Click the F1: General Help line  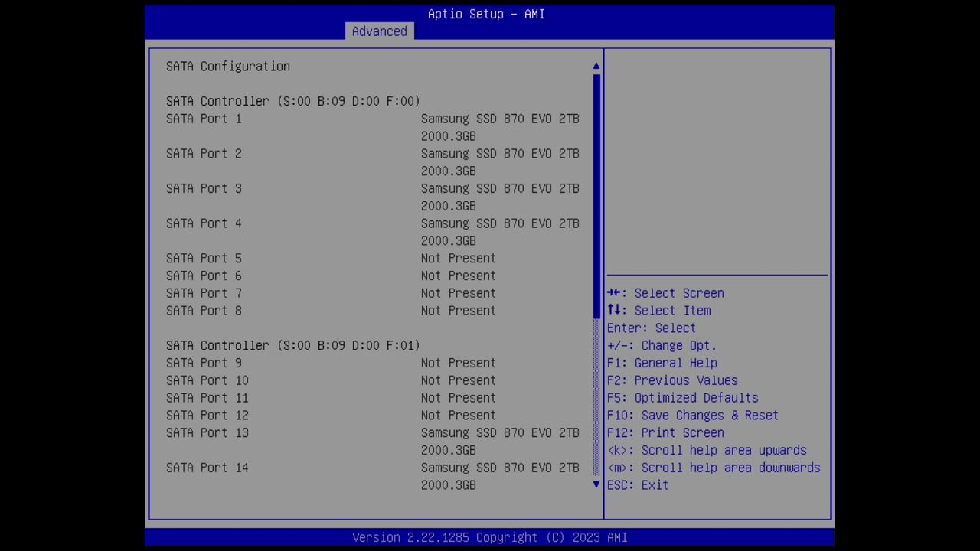tap(662, 363)
